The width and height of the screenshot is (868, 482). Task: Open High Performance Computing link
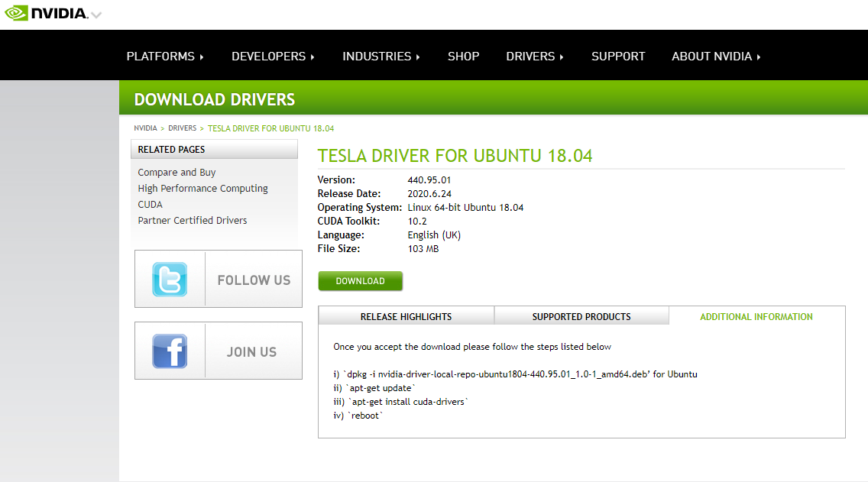tap(202, 188)
